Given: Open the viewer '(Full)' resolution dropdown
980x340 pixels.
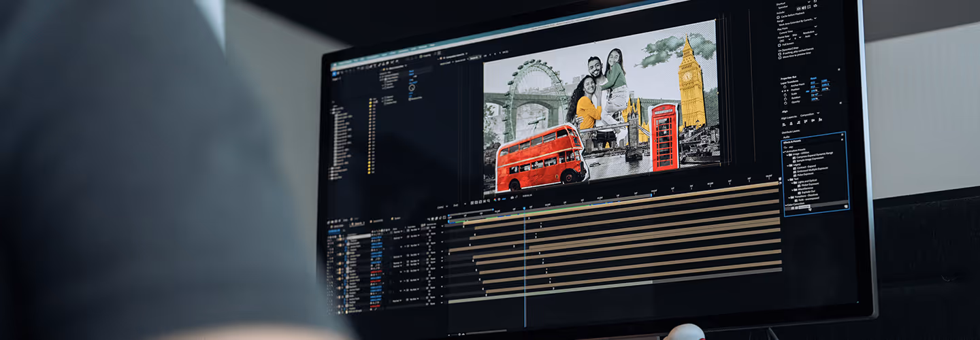Looking at the screenshot, I should pos(459,205).
